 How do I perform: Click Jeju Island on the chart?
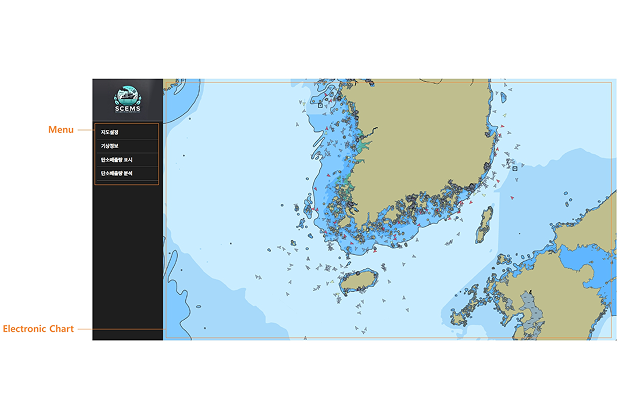coord(357,282)
